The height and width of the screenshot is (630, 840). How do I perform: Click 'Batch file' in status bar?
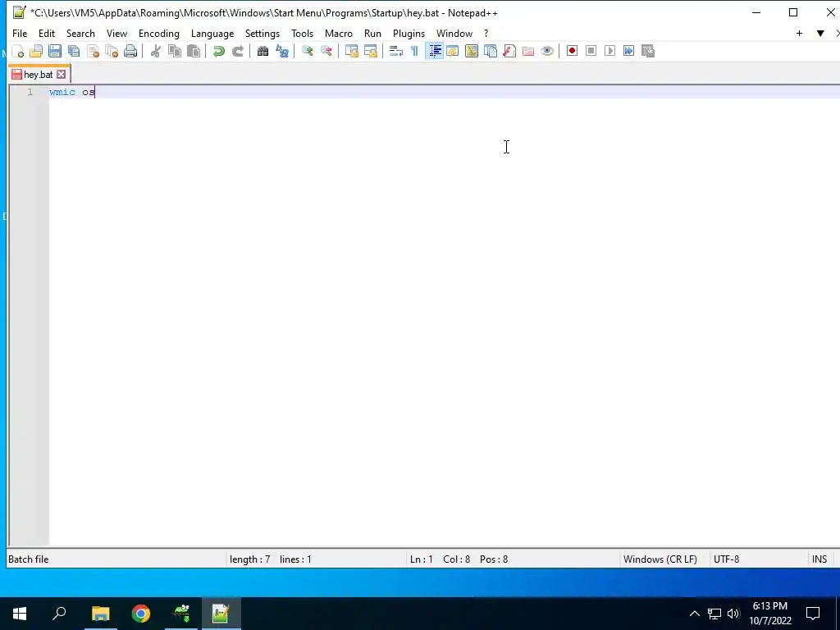[29, 559]
